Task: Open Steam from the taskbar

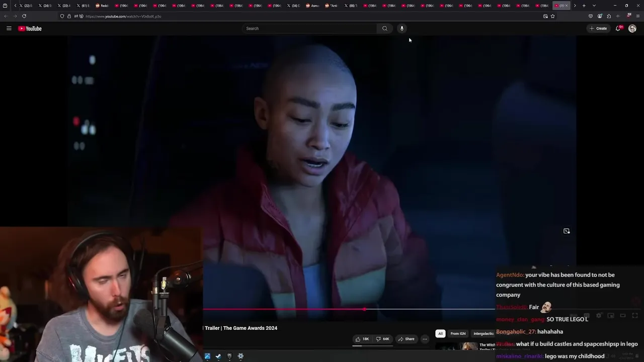Action: pyautogui.click(x=218, y=356)
